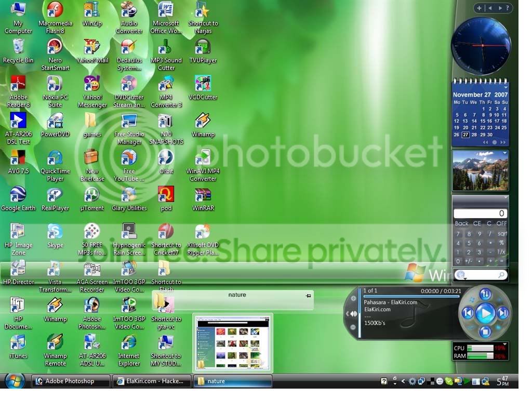The width and height of the screenshot is (532, 399).
Task: Switch to ElaKiri.com taskbar button
Action: click(151, 381)
